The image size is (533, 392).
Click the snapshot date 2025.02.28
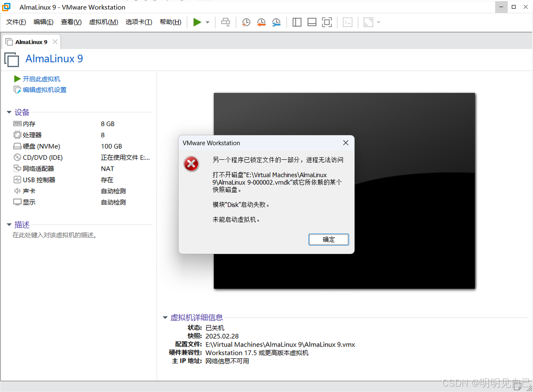tap(222, 336)
